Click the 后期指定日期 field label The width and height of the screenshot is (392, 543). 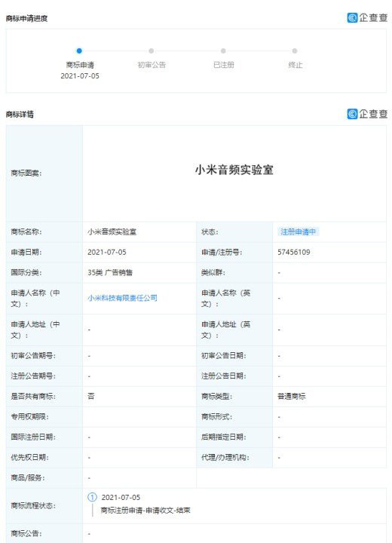224,437
